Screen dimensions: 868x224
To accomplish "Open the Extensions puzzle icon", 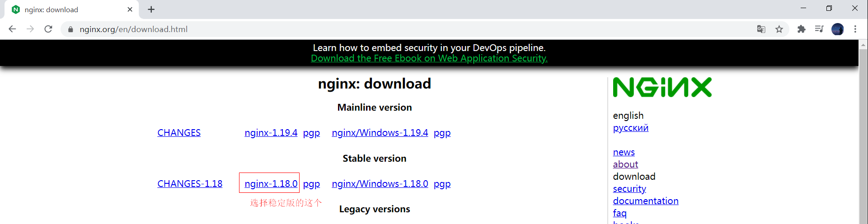I will tap(801, 29).
